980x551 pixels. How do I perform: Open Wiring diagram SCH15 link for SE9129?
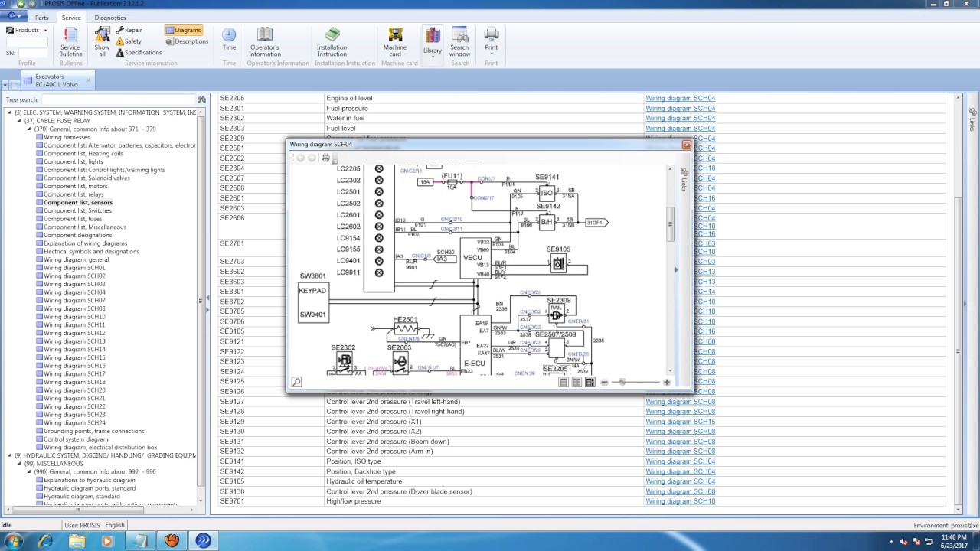pyautogui.click(x=680, y=422)
